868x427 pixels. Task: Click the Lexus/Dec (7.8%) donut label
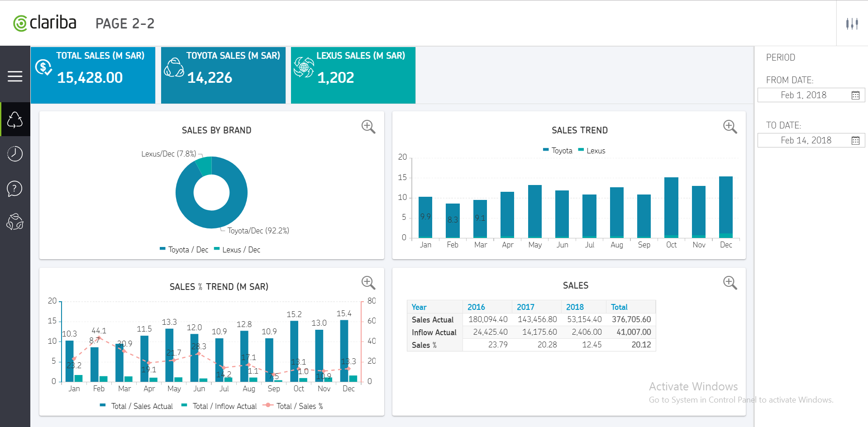[x=169, y=154]
